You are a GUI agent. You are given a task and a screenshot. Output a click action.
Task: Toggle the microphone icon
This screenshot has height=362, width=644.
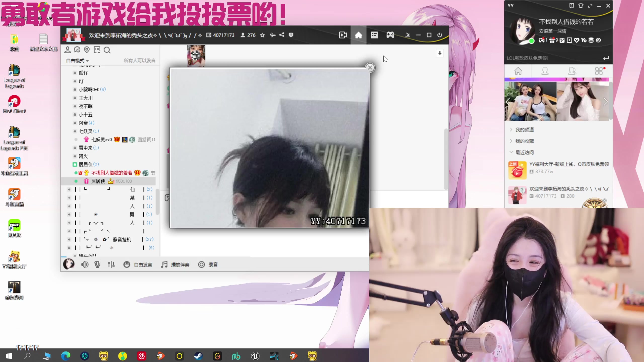click(x=97, y=264)
